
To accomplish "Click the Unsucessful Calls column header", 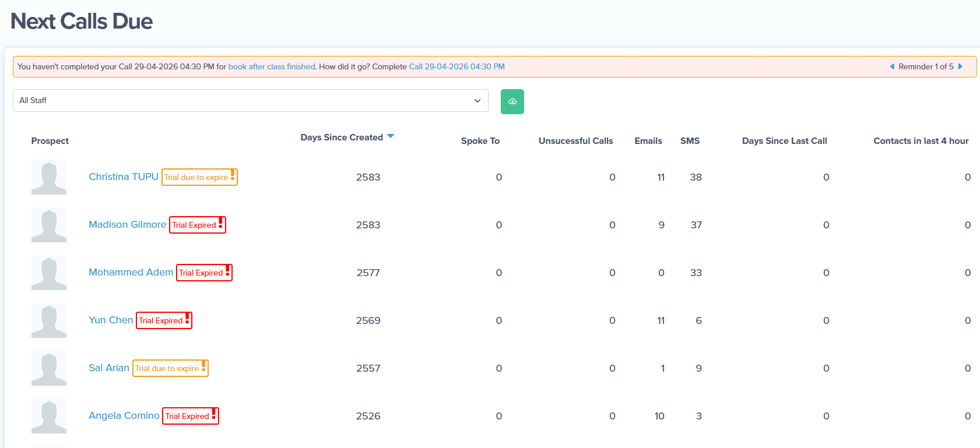I will [576, 141].
